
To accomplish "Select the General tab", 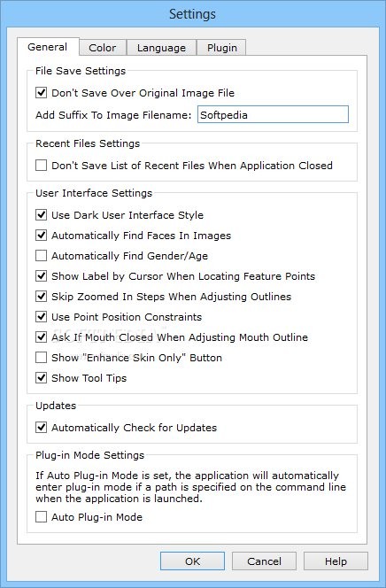I will [x=48, y=47].
